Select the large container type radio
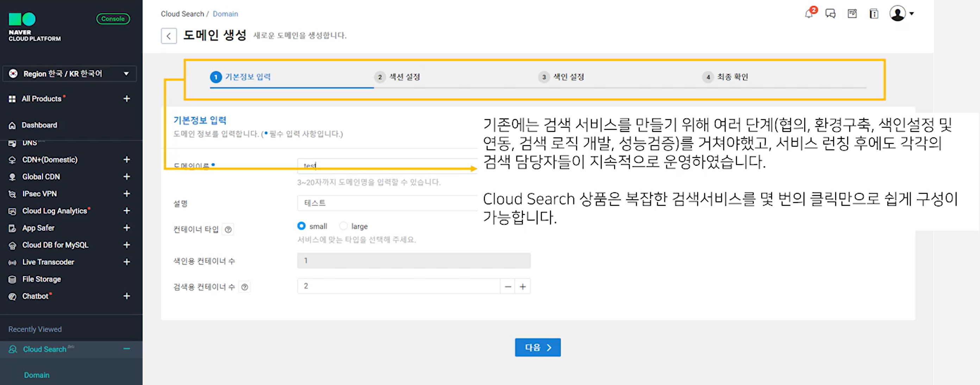980x385 pixels. tap(344, 226)
